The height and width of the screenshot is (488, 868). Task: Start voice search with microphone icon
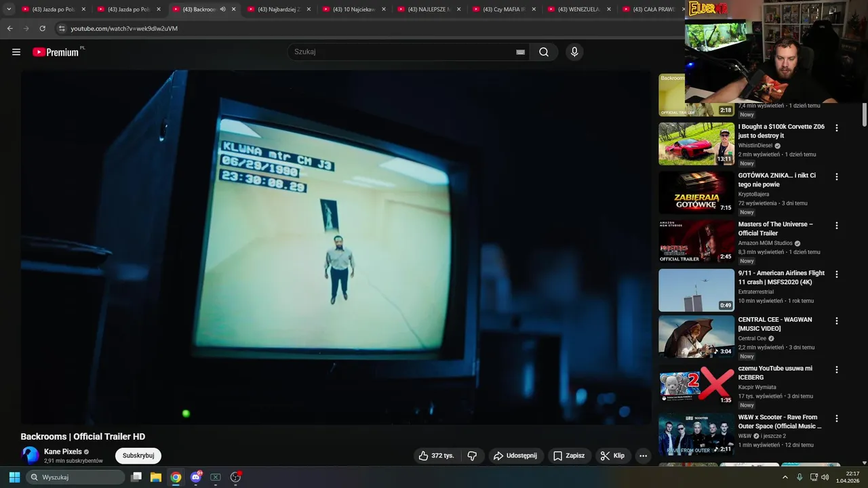tap(574, 52)
